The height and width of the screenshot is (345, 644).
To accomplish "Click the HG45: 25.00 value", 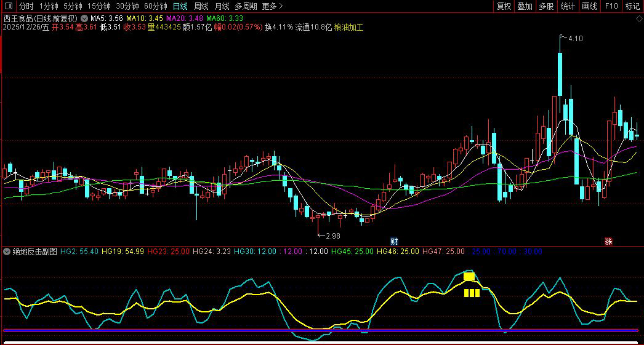I will click(352, 252).
